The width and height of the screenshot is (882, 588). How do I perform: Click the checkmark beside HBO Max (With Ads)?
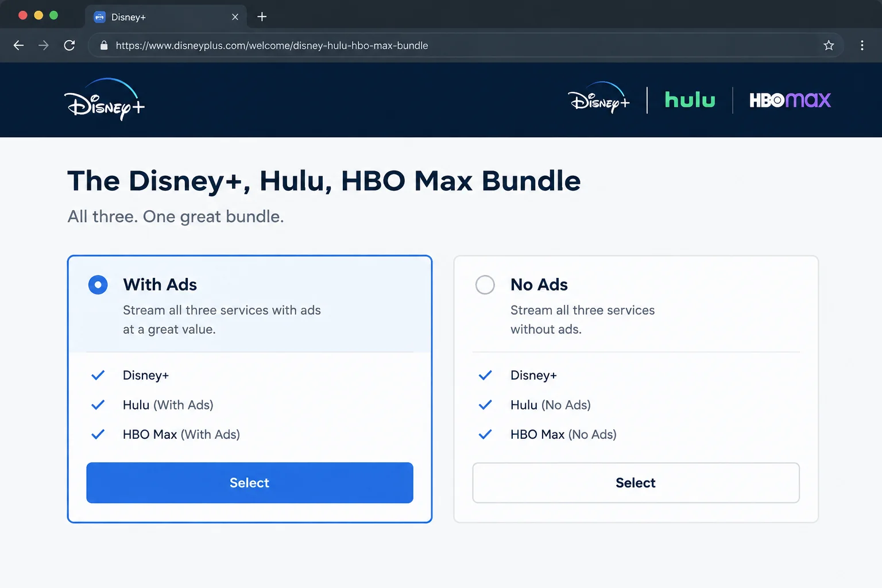click(x=98, y=434)
